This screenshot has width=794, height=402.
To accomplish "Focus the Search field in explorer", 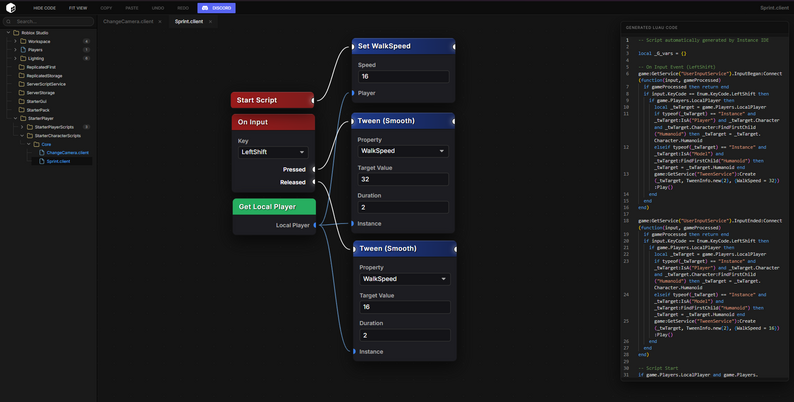I will (49, 21).
